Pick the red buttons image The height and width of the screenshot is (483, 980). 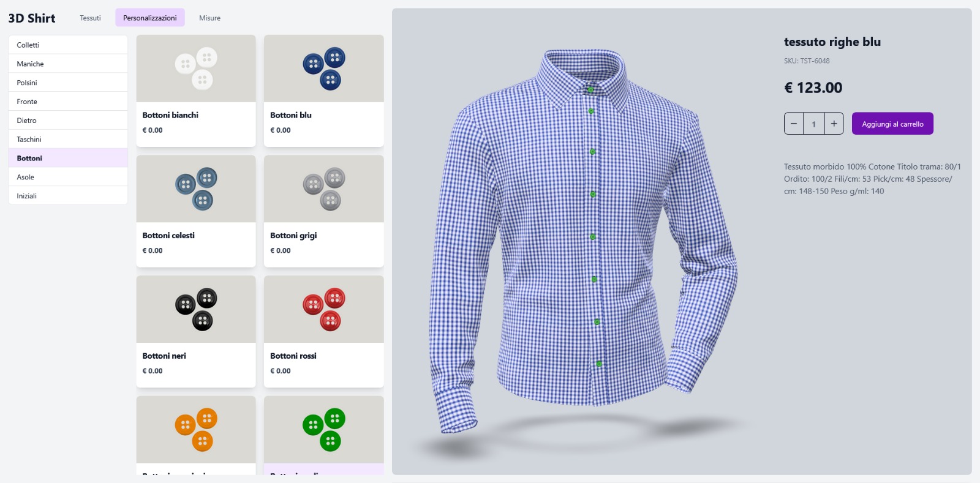tap(324, 309)
